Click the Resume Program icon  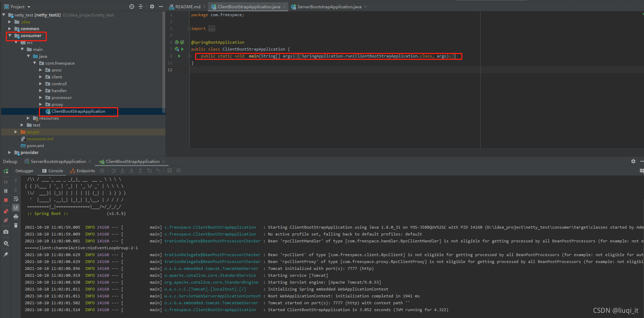[x=6, y=182]
